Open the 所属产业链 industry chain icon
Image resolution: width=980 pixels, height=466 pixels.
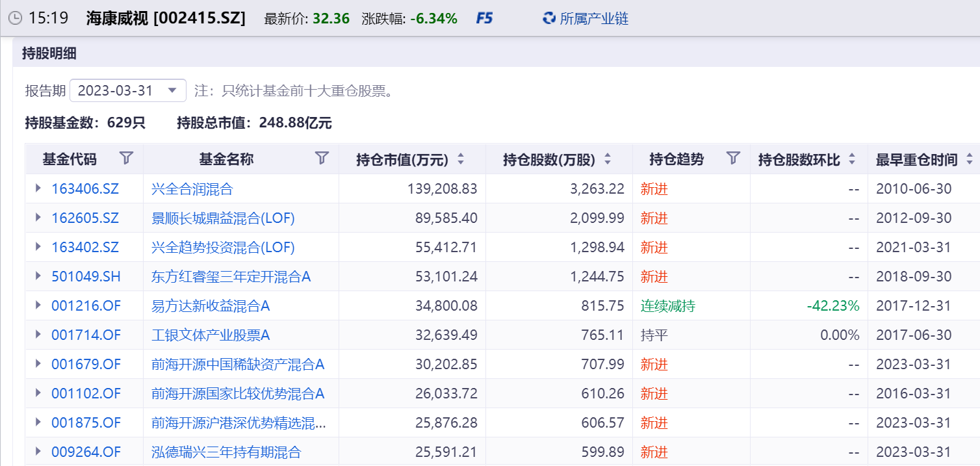(549, 18)
